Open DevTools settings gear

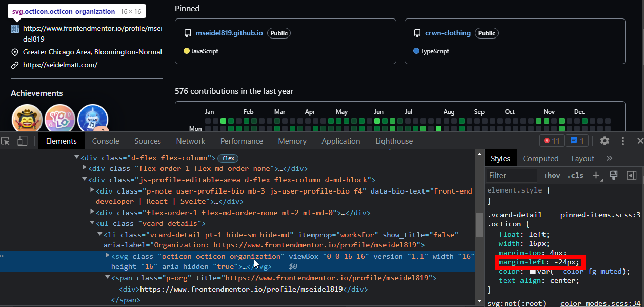click(x=605, y=141)
